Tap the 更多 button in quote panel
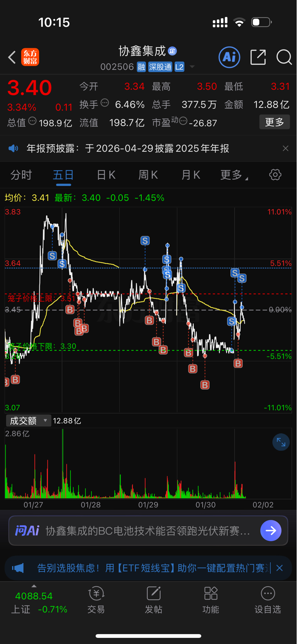Viewport: 297px width, 644px height. [275, 122]
